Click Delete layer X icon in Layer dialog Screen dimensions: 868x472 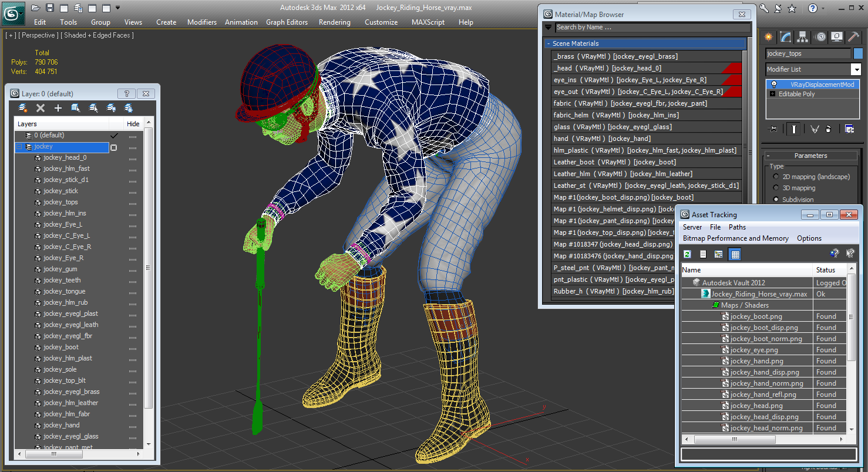pyautogui.click(x=41, y=108)
